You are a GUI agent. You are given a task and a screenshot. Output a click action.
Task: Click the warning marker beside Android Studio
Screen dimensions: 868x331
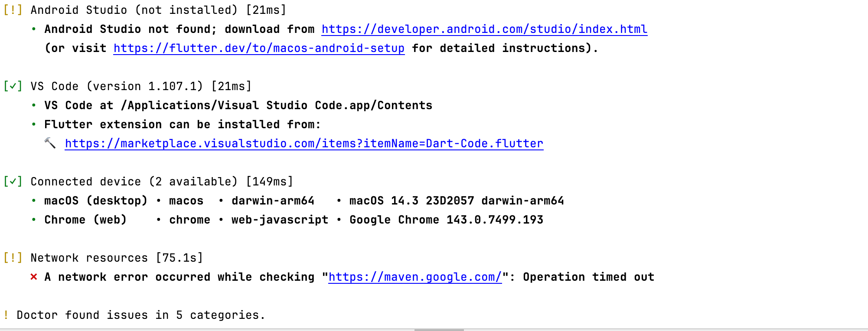pyautogui.click(x=13, y=10)
